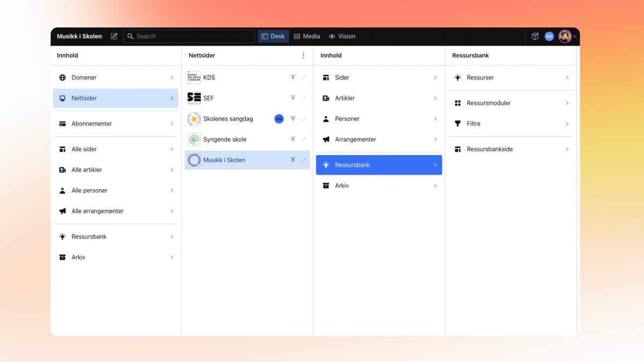Open the user avatar menu
Screen dimensions: 644x362
tap(567, 36)
